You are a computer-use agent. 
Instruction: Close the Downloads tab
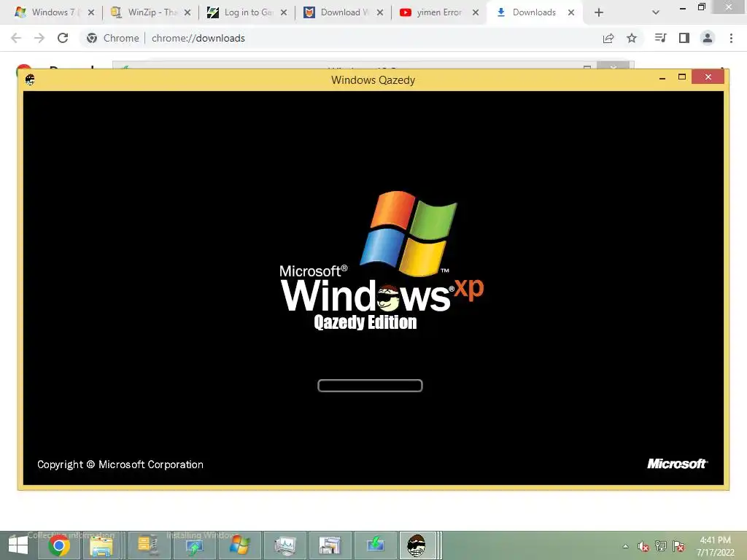(x=571, y=12)
